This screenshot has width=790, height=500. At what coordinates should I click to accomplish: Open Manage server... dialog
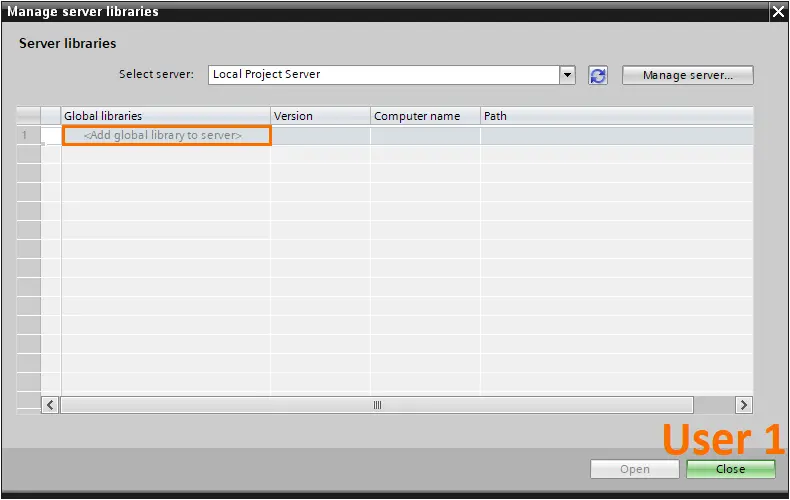[x=688, y=75]
